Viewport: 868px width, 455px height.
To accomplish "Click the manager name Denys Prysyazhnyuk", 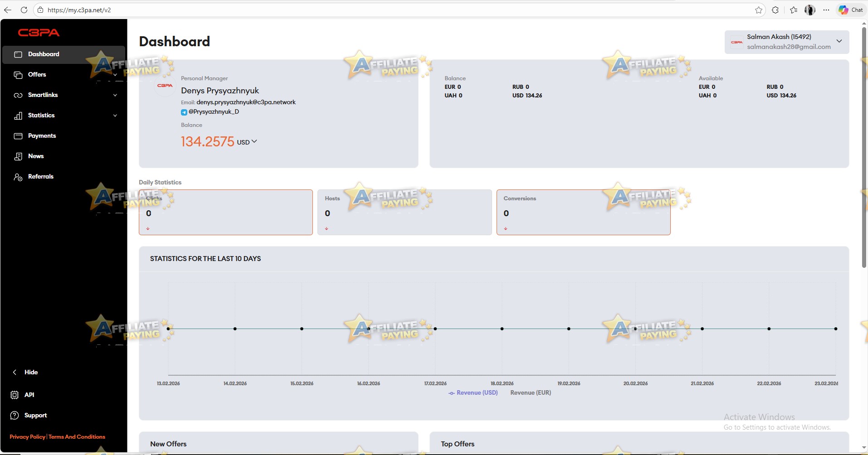I will pyautogui.click(x=220, y=91).
